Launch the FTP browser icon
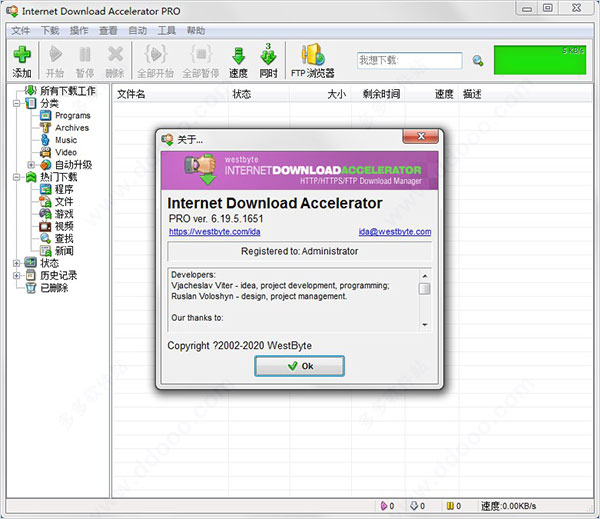Viewport: 600px width, 519px height. click(x=313, y=54)
